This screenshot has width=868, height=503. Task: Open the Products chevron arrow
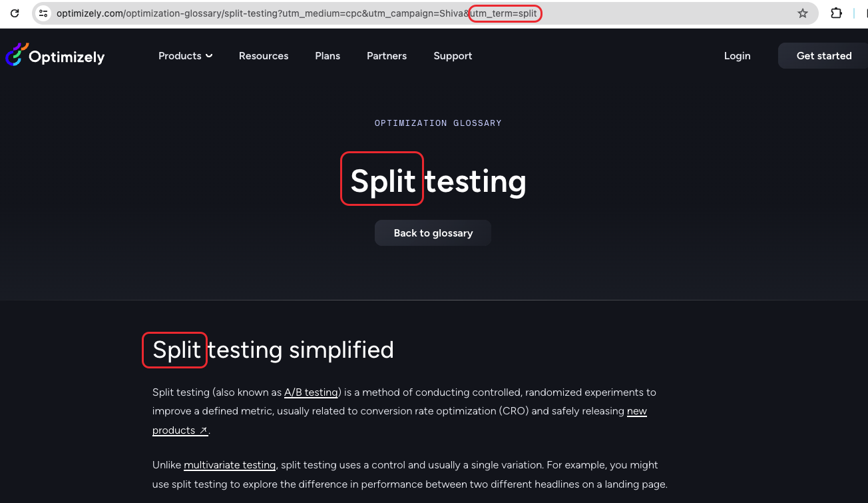point(208,56)
